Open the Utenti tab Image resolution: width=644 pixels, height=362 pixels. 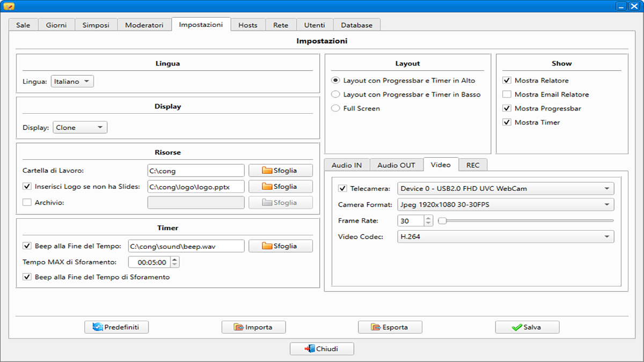(314, 25)
